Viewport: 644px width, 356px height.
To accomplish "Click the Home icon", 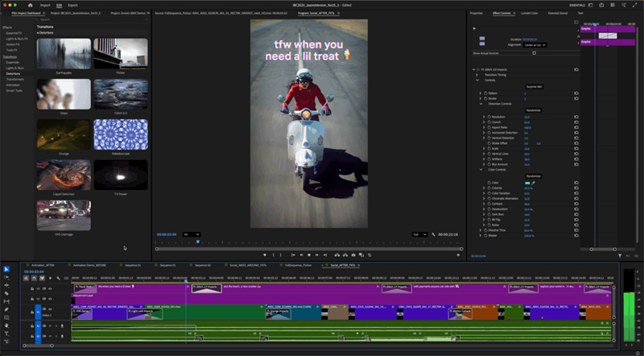I will click(32, 4).
